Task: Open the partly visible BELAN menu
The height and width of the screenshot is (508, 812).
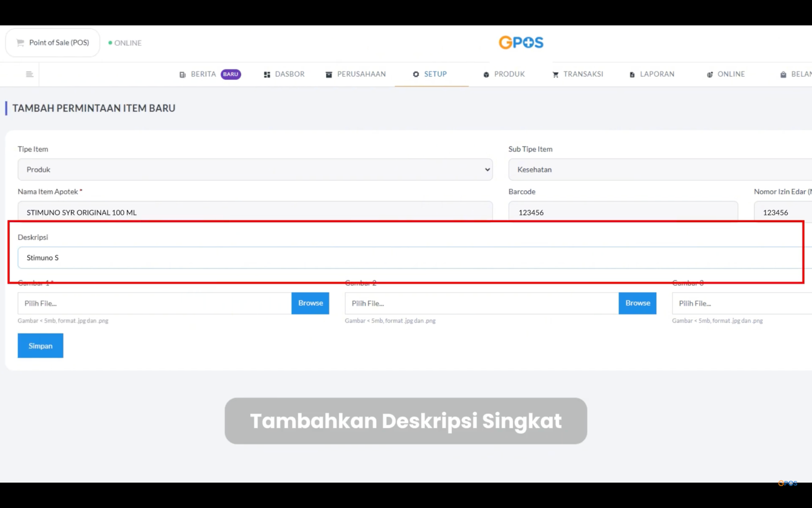Action: [x=796, y=74]
